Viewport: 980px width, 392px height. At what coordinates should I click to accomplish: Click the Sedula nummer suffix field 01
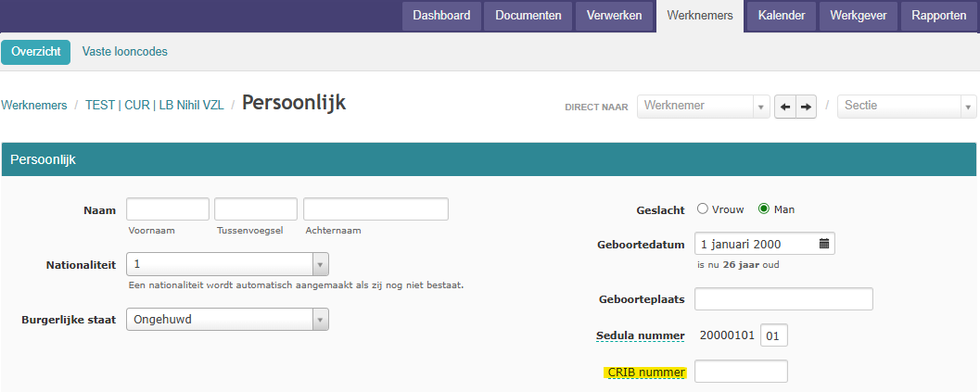(x=774, y=335)
